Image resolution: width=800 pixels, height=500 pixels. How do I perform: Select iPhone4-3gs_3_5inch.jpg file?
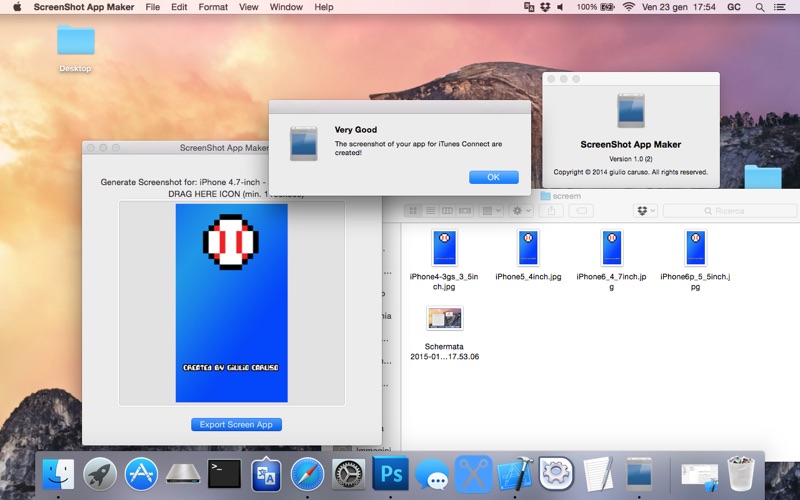tap(444, 248)
